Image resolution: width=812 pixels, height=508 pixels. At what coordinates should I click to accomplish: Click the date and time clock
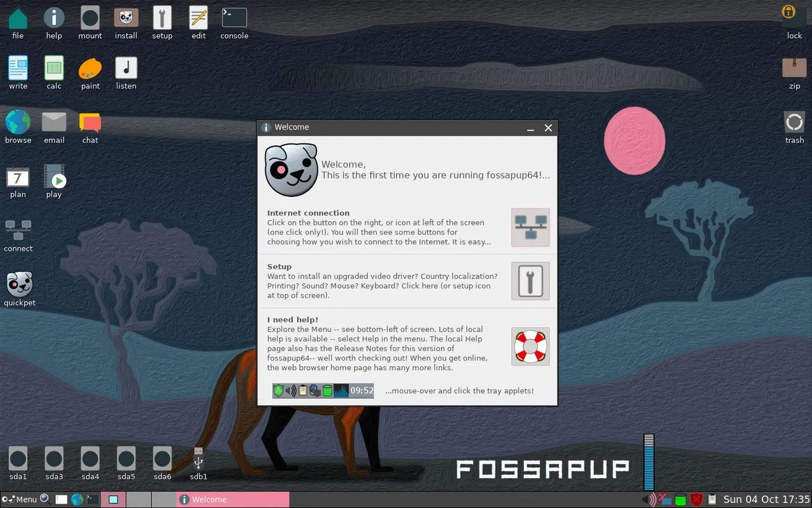(766, 499)
